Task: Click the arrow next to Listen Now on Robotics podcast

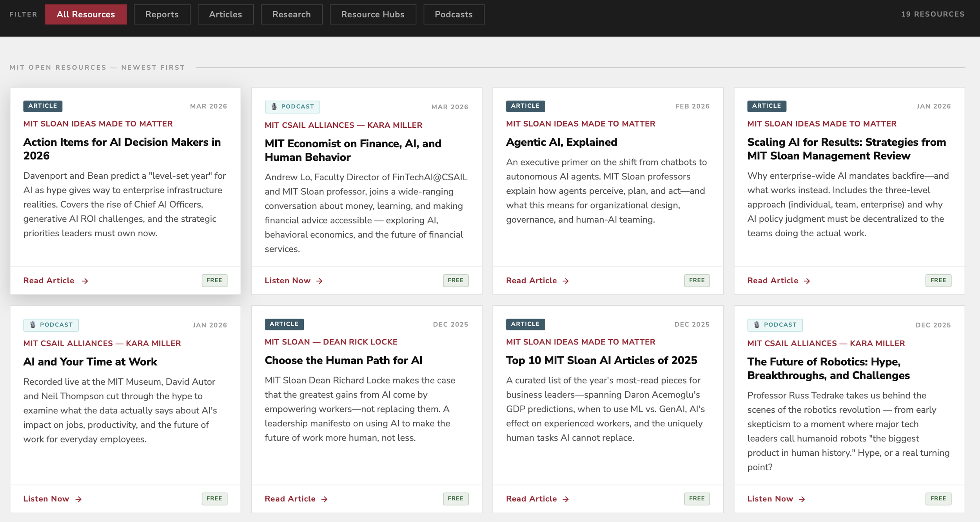Action: coord(802,499)
